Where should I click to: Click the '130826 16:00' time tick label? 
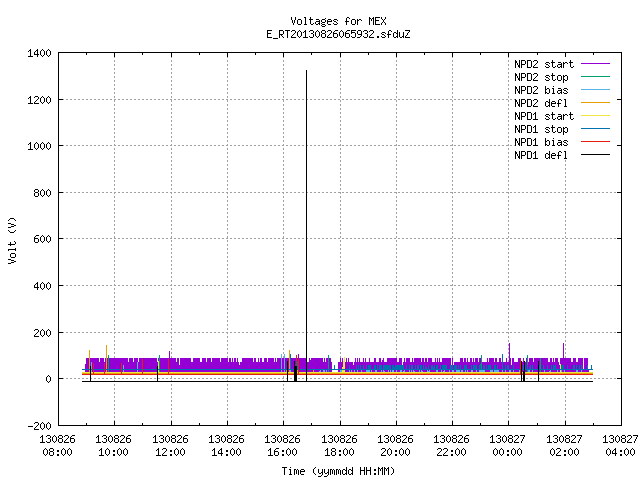point(282,446)
